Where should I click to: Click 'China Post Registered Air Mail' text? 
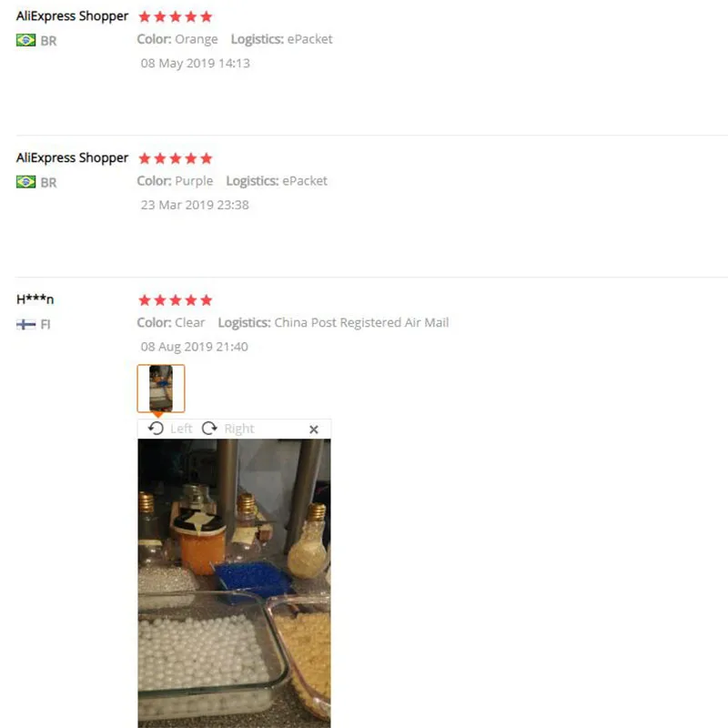[361, 322]
